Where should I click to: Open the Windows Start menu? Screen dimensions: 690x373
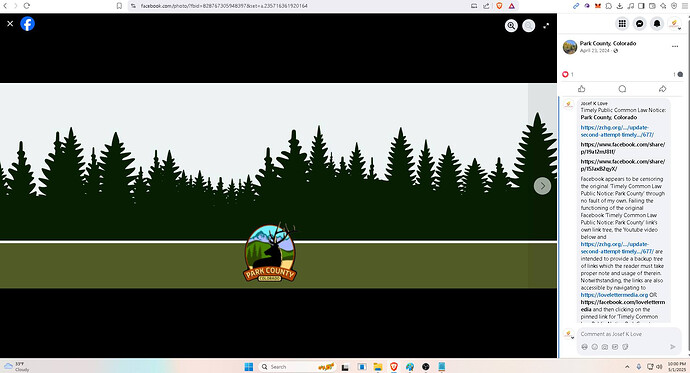(x=249, y=366)
